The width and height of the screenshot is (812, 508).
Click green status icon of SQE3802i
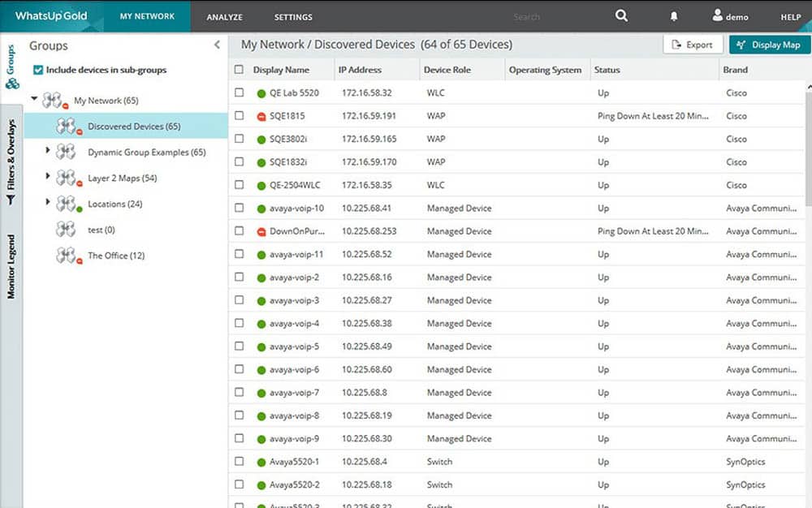tap(261, 140)
